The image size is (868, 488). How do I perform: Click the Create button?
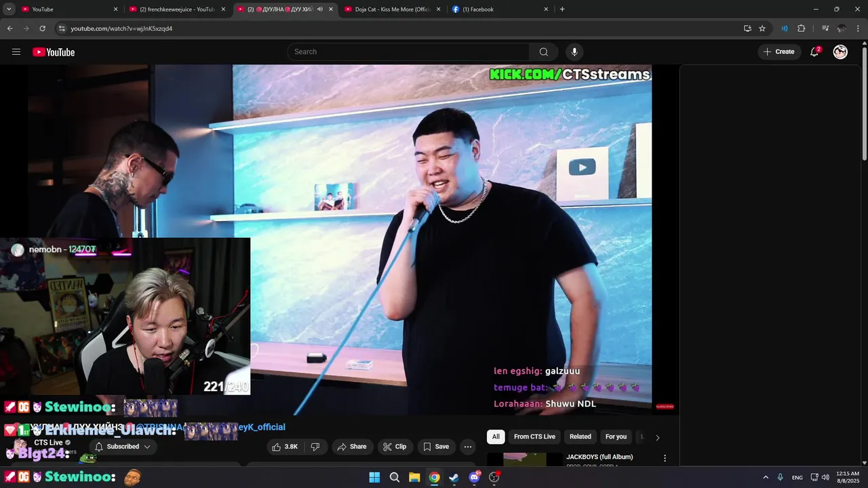[778, 52]
